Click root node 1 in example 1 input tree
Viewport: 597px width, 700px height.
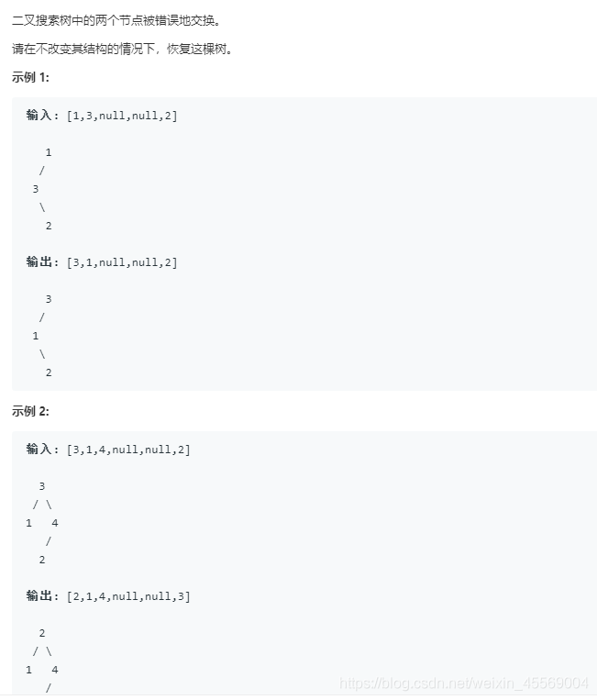point(48,152)
